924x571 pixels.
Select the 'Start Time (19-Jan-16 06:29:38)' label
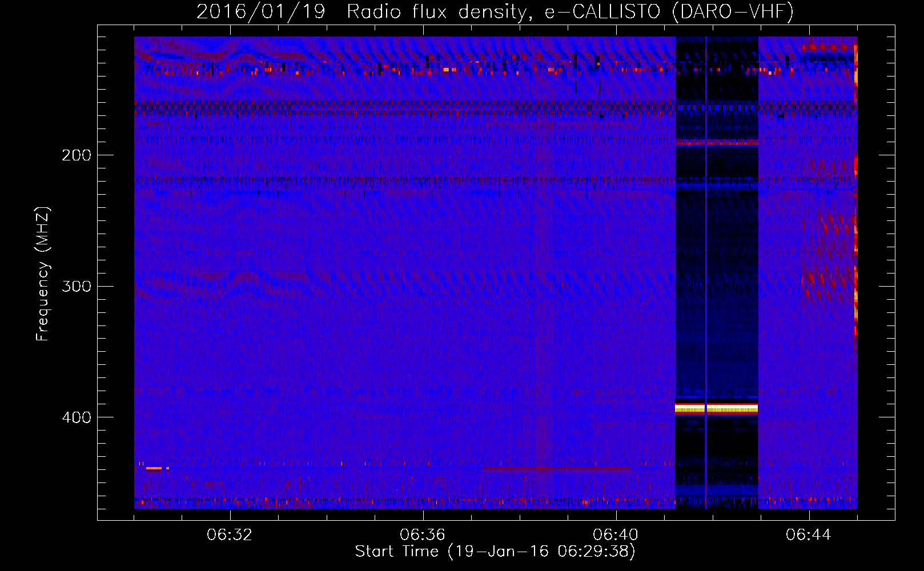[495, 552]
